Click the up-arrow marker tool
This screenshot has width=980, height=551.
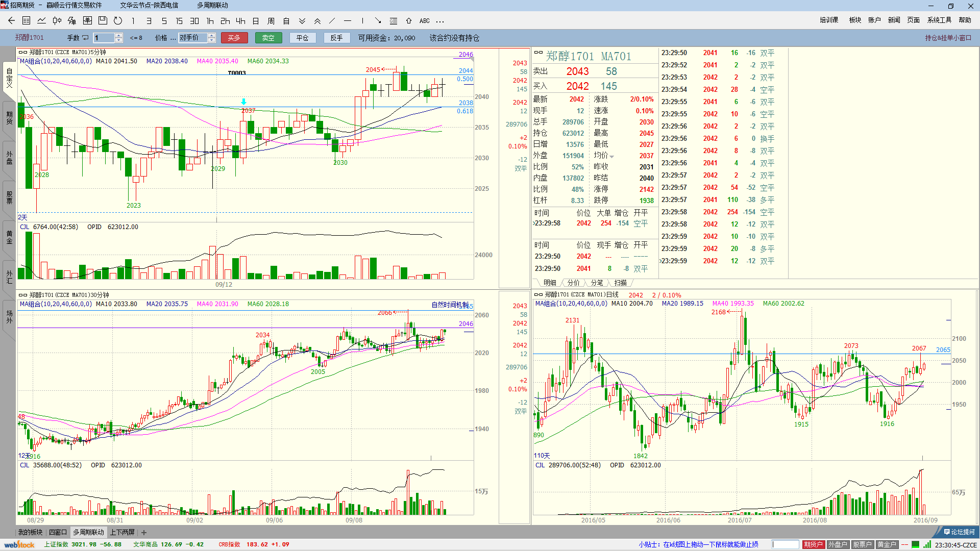409,21
